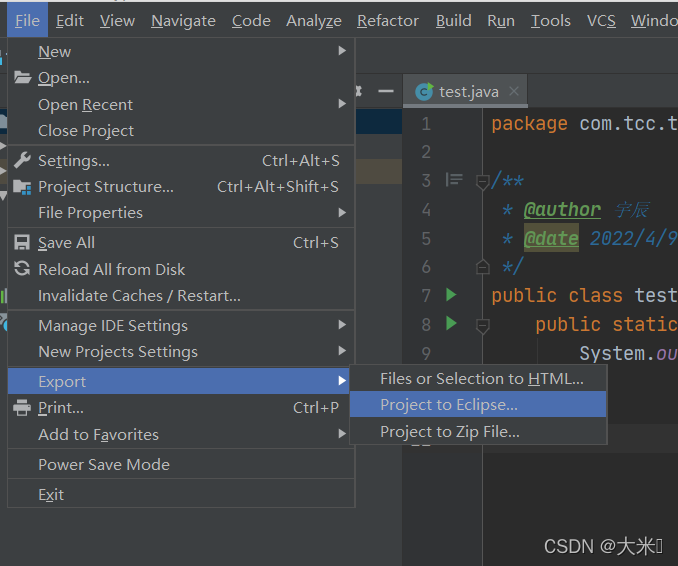Click the Project Structure icon

(x=22, y=187)
